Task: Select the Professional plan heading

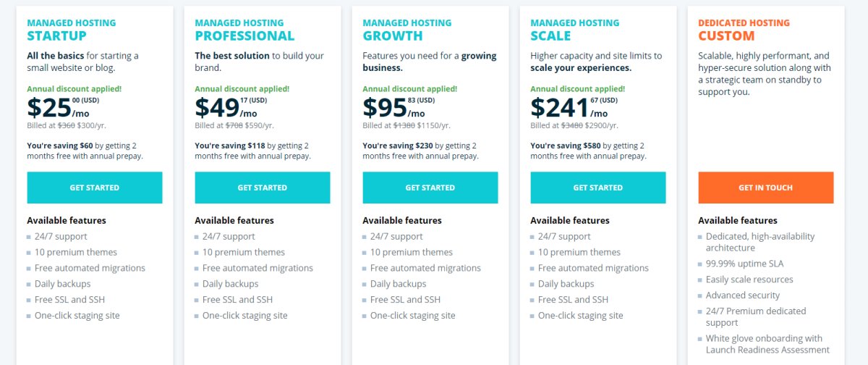Action: [x=244, y=35]
